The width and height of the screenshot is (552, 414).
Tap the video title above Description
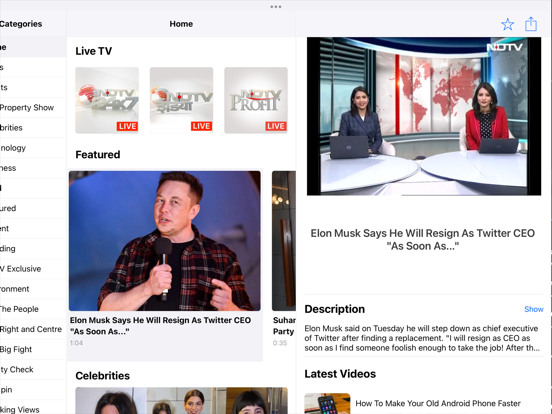[423, 240]
